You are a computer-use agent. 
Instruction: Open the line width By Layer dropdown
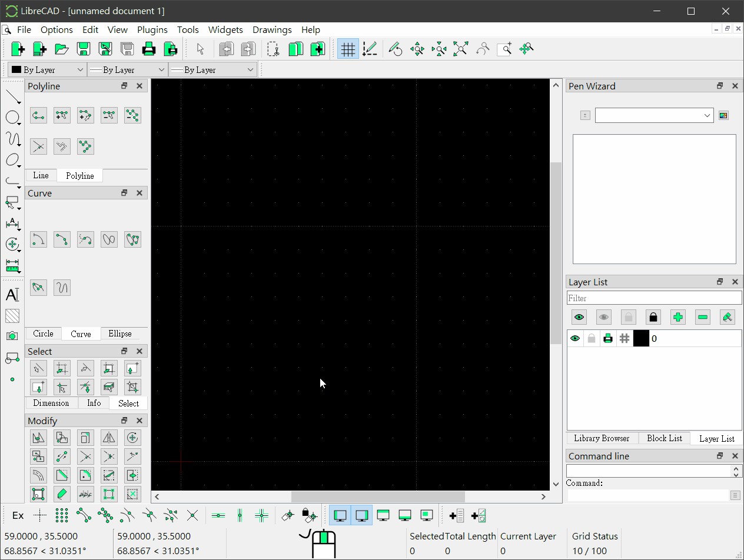pyautogui.click(x=127, y=70)
